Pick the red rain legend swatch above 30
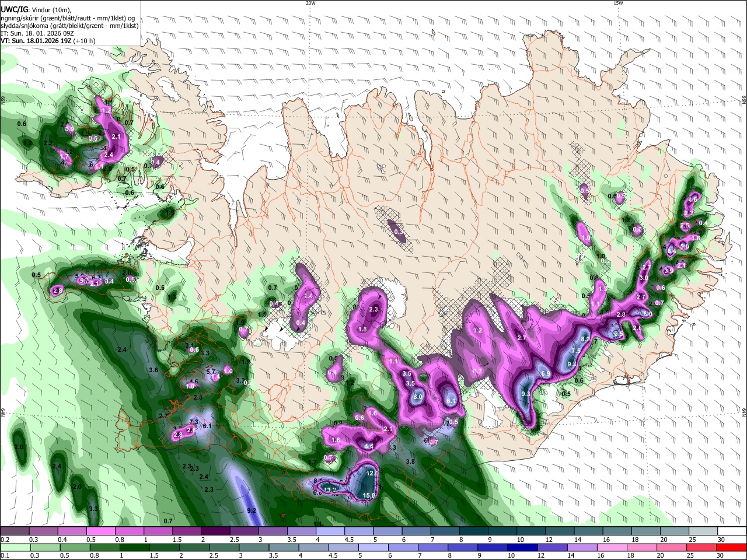The width and height of the screenshot is (747, 560). tap(732, 547)
